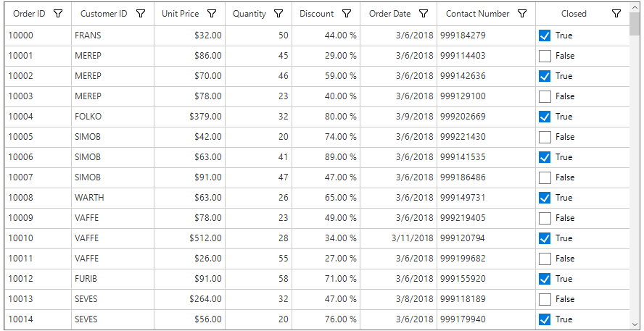
Task: Select Discount cell 65.00 %
Action: point(326,198)
